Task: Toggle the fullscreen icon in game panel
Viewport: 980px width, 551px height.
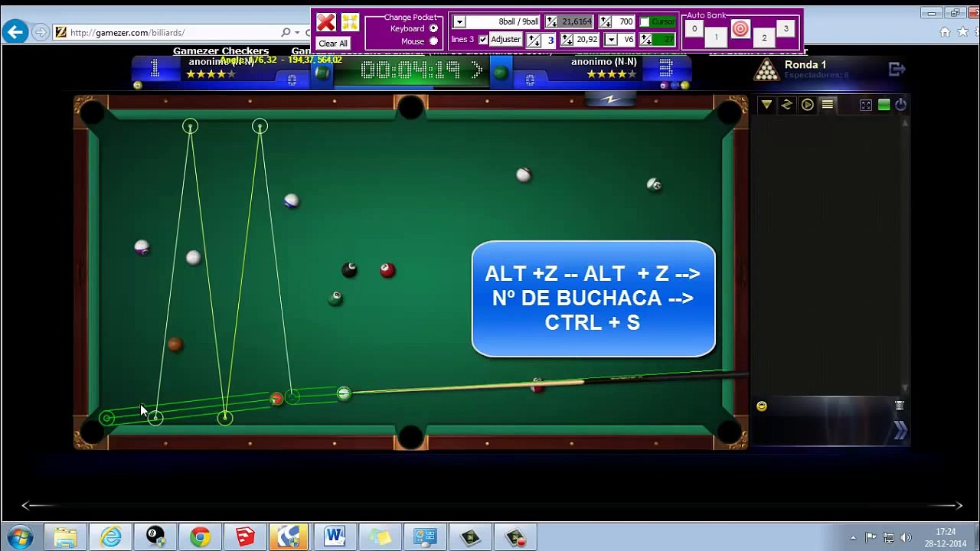Action: (x=866, y=105)
